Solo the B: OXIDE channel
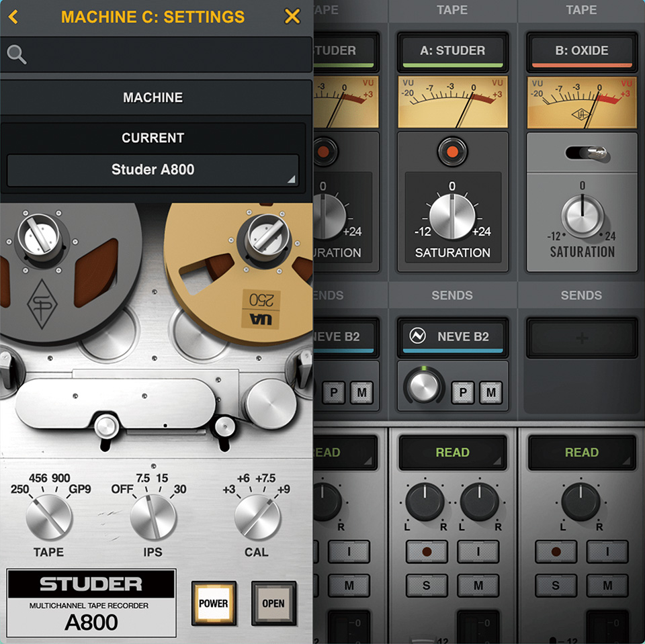The width and height of the screenshot is (645, 644). point(556,585)
